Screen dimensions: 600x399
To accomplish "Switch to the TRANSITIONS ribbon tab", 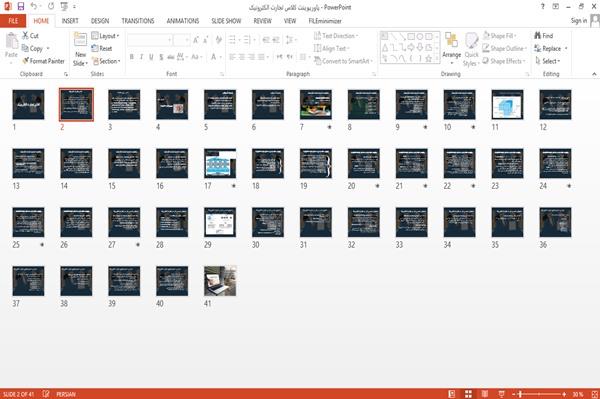I will point(138,21).
